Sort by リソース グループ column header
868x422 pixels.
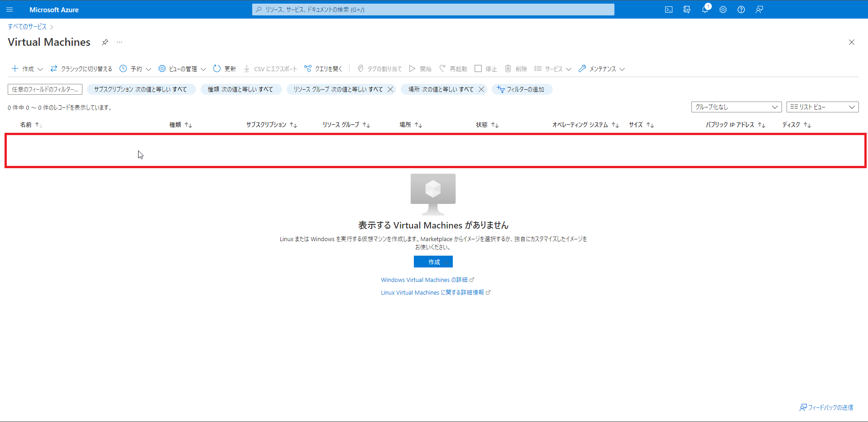pos(346,125)
